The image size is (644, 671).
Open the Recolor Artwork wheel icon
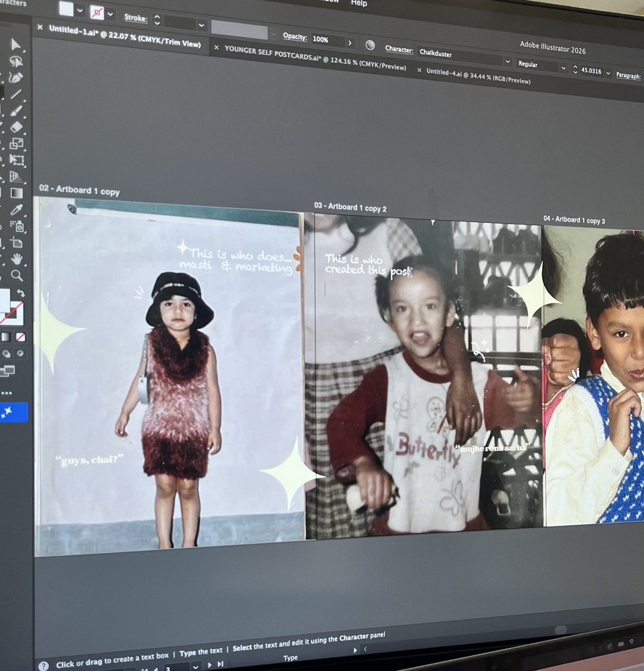pos(370,45)
